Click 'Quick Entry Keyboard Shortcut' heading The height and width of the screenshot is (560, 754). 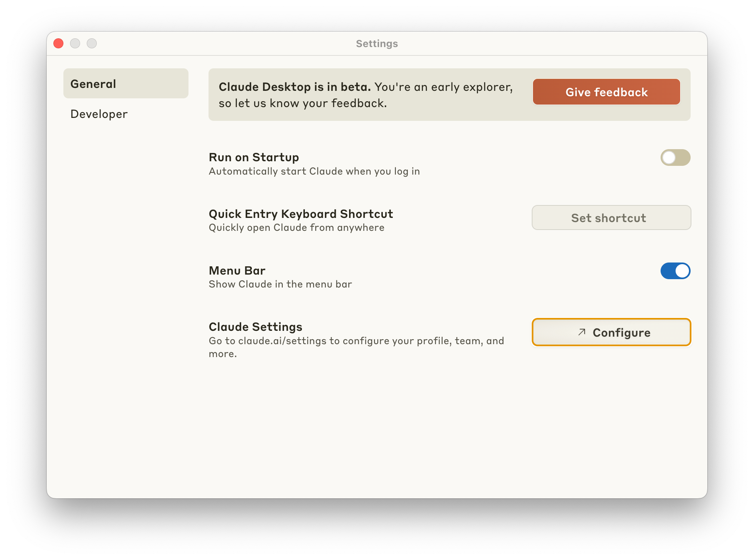tap(301, 214)
